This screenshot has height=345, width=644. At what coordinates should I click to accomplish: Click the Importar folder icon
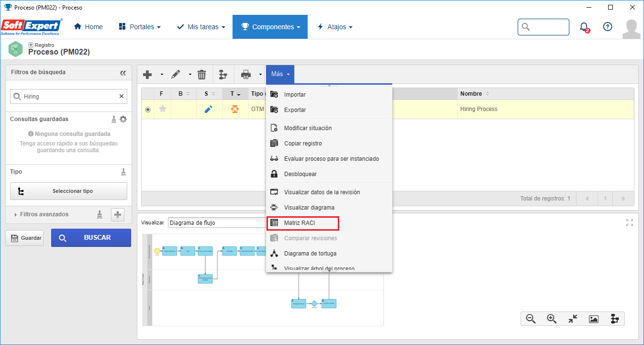coord(274,95)
